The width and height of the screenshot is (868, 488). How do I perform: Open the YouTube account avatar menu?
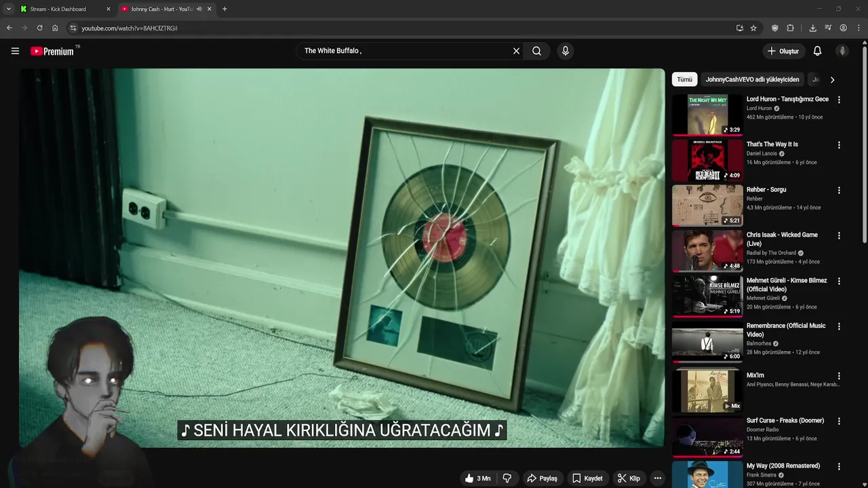(842, 51)
